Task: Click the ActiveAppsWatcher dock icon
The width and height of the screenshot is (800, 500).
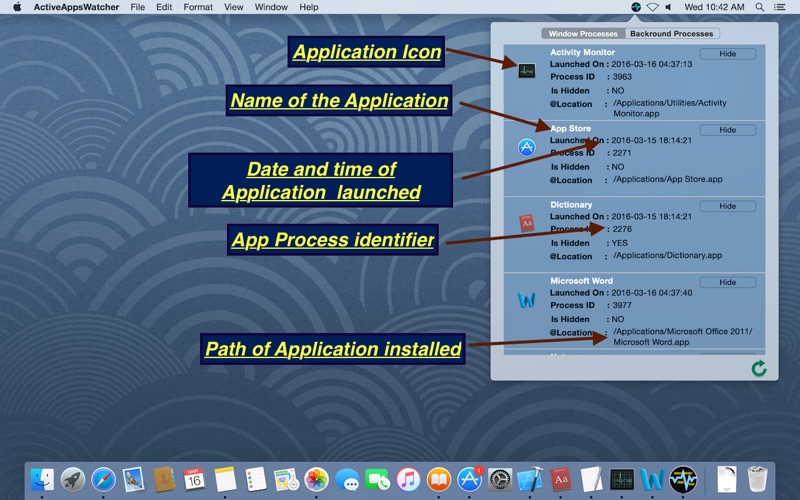Action: 683,480
